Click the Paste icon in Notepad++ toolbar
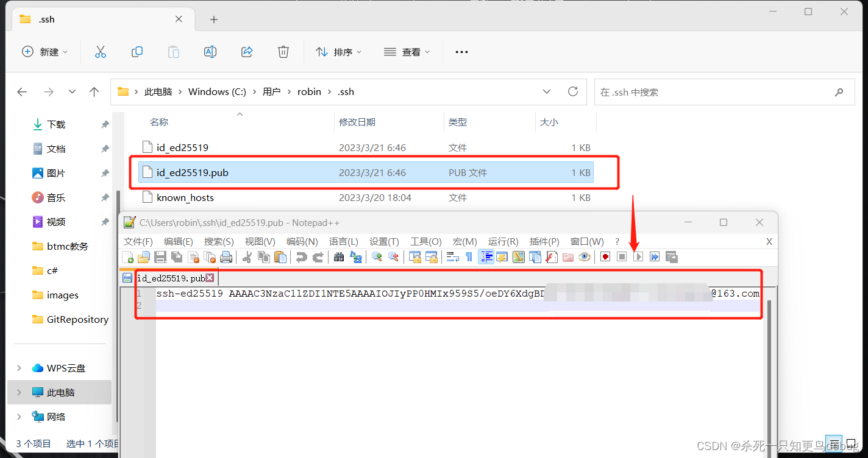This screenshot has width=868, height=458. [280, 257]
